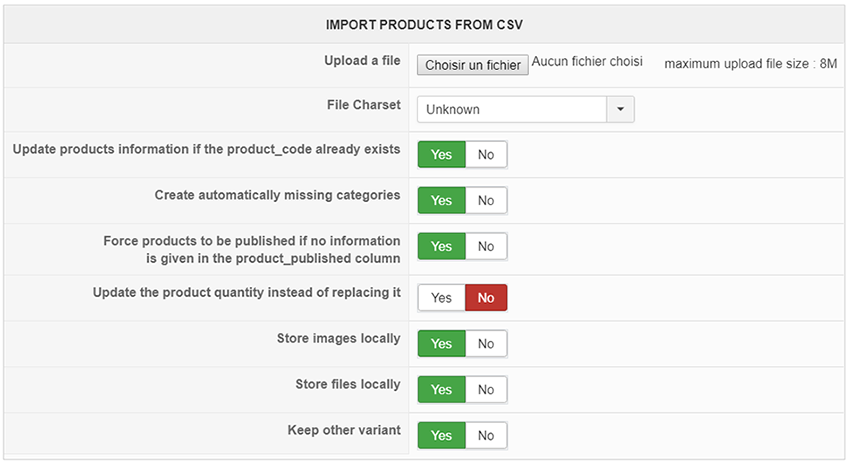Click red No for product quantity update
Image resolution: width=850 pixels, height=463 pixels.
(x=486, y=298)
